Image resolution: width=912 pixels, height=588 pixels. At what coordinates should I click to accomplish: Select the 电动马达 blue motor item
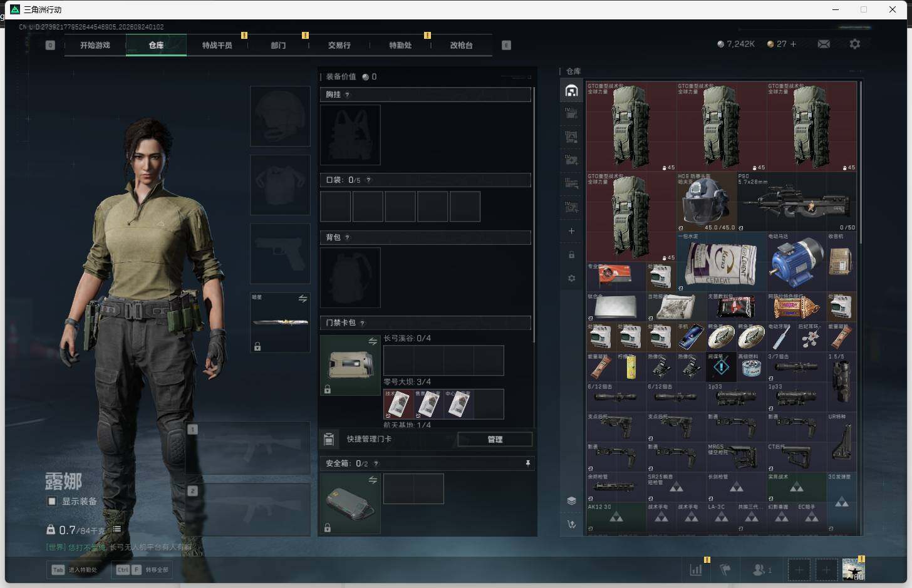(797, 262)
